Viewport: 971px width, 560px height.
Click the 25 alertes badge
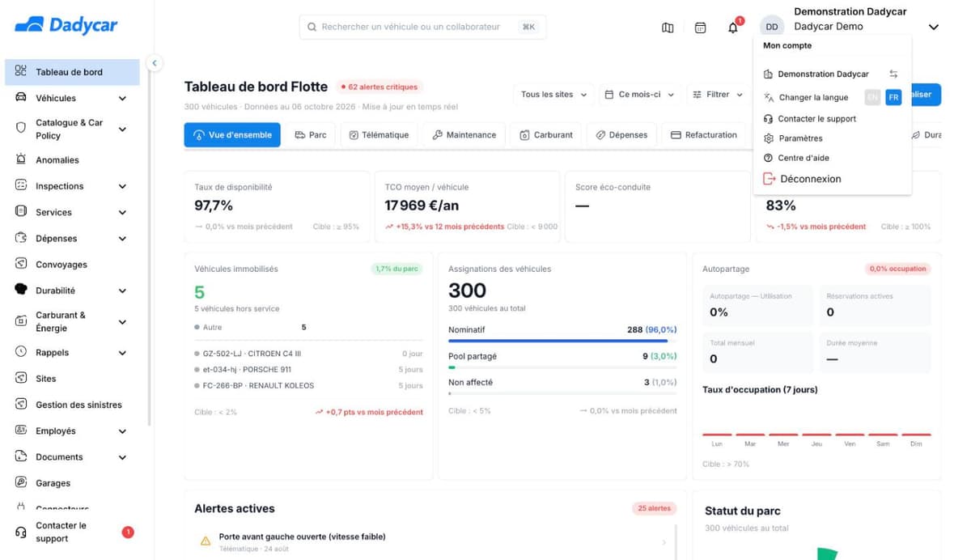[654, 508]
